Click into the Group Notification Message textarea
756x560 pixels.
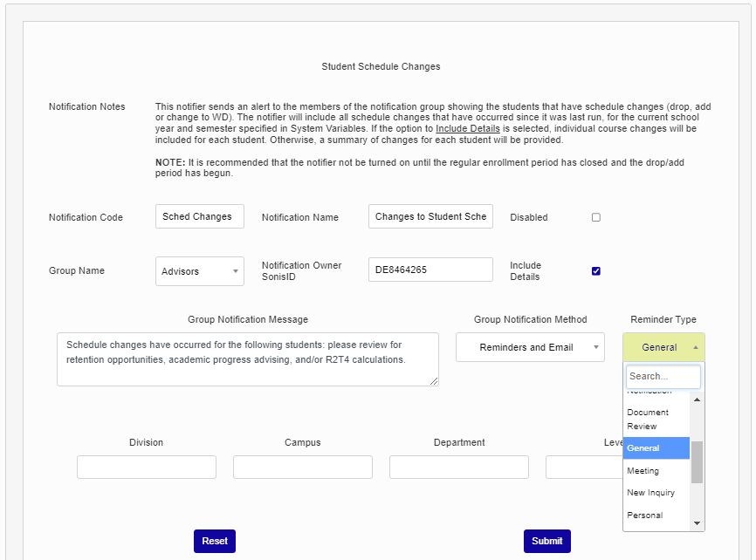[248, 359]
